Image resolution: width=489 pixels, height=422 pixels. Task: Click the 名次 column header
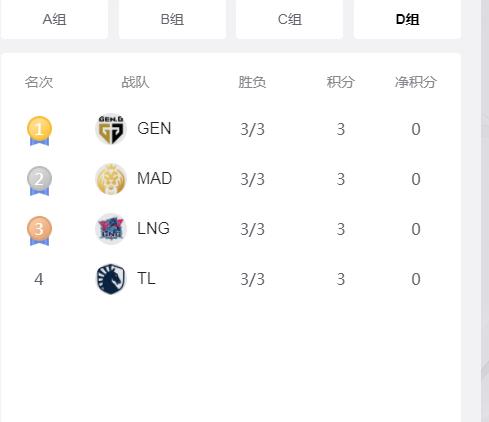(x=39, y=82)
